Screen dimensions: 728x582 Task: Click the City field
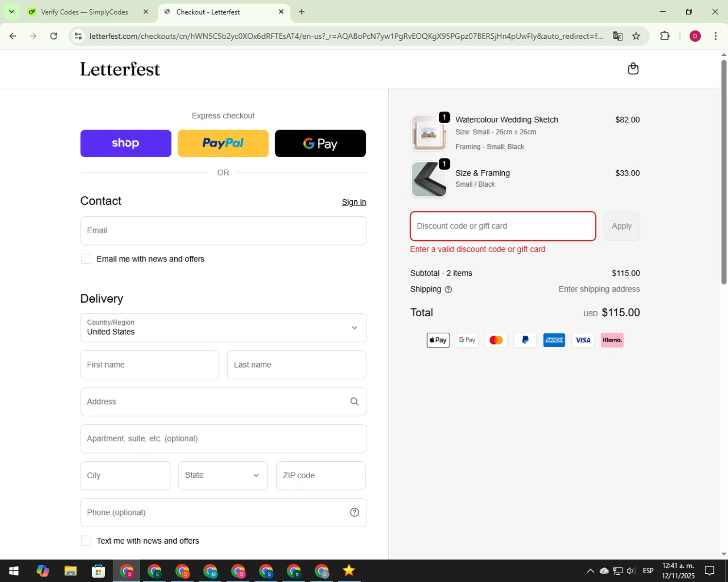(x=125, y=475)
